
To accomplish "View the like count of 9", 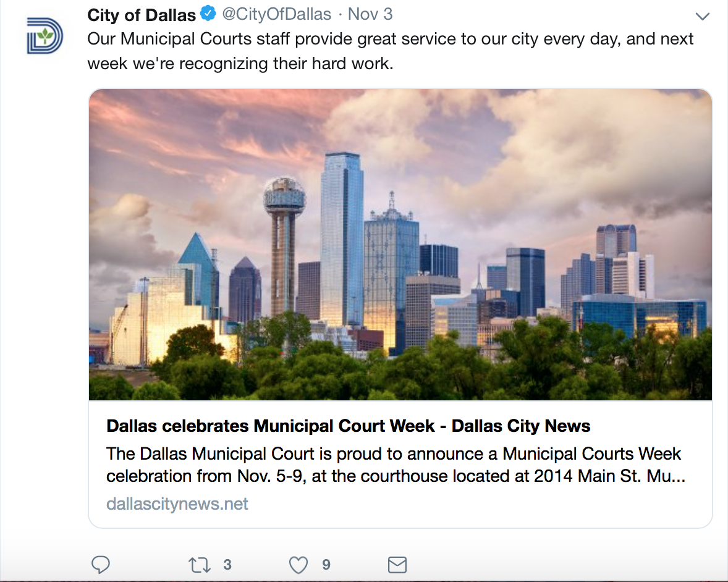I will tap(326, 565).
